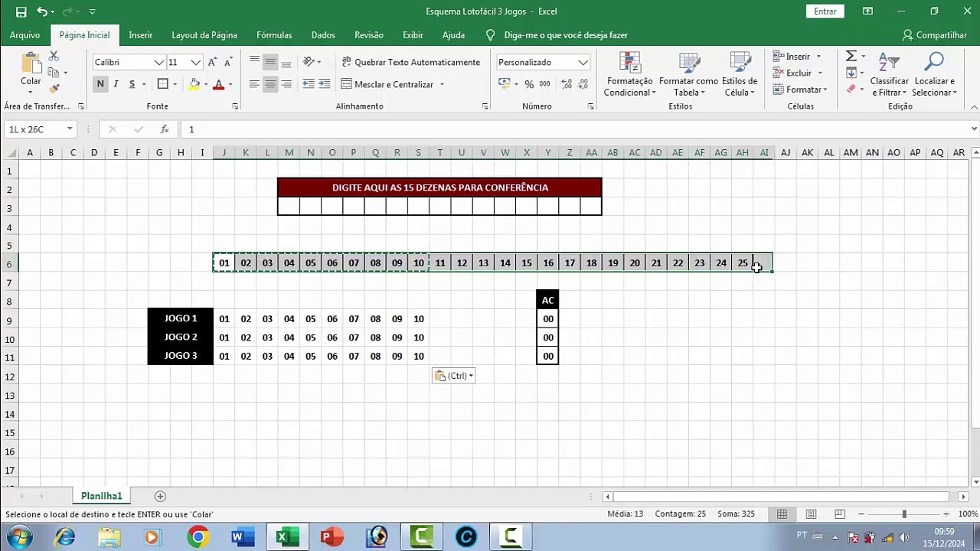Click the Fill down arrow icon in Edição
The width and height of the screenshot is (980, 551).
pyautogui.click(x=851, y=73)
